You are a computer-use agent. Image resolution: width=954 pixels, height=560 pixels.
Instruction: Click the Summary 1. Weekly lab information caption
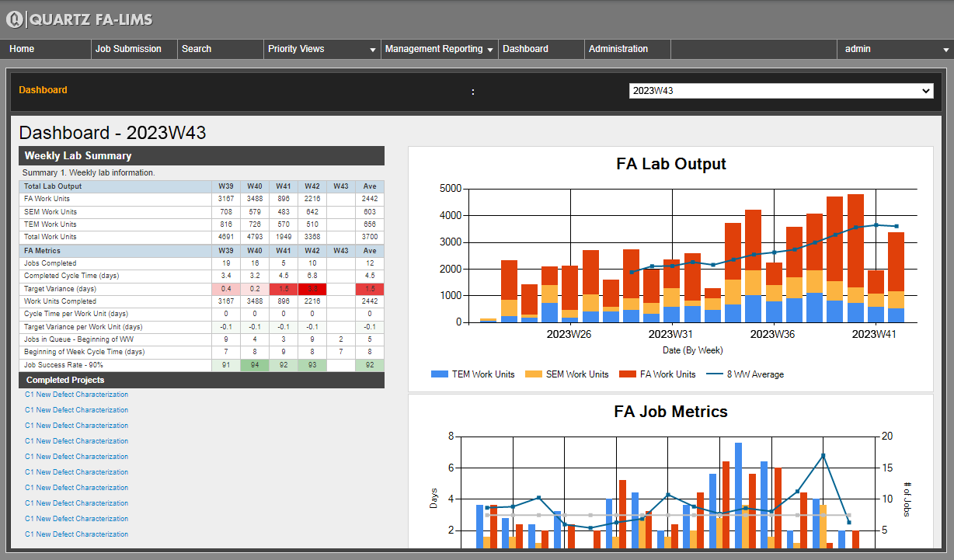pos(89,172)
